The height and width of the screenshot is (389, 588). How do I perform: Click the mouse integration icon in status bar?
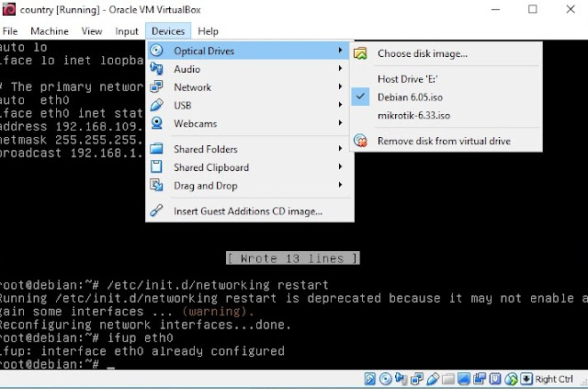tap(511, 379)
